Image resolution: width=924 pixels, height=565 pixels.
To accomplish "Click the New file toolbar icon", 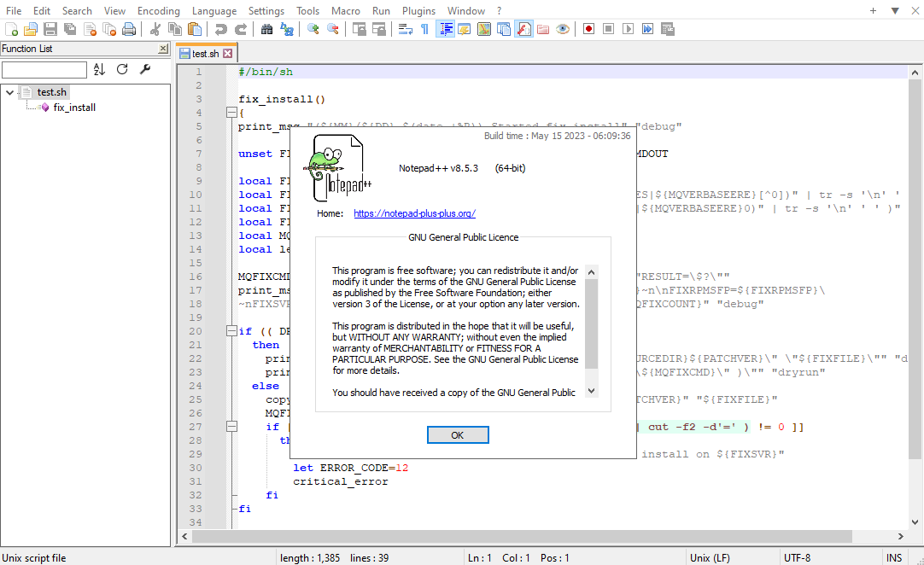I will [11, 30].
